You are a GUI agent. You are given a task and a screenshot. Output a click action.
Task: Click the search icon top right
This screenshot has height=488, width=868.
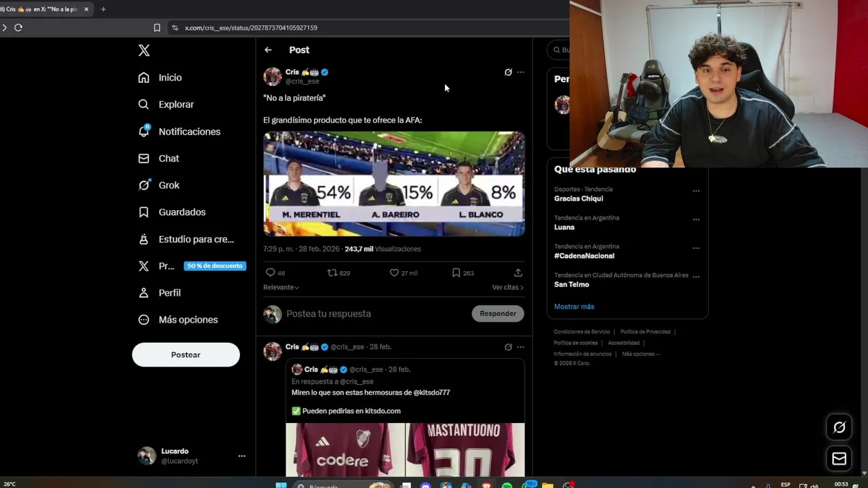(557, 50)
